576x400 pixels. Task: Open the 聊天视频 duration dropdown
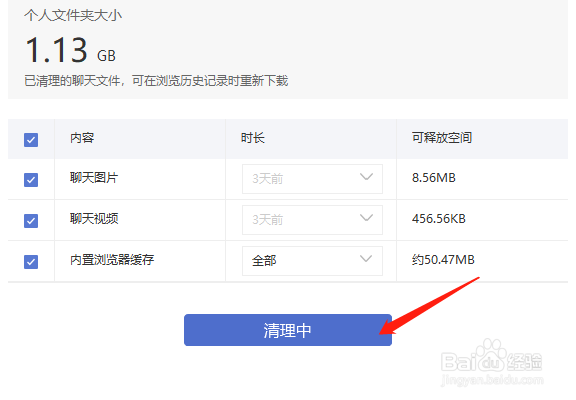[312, 220]
